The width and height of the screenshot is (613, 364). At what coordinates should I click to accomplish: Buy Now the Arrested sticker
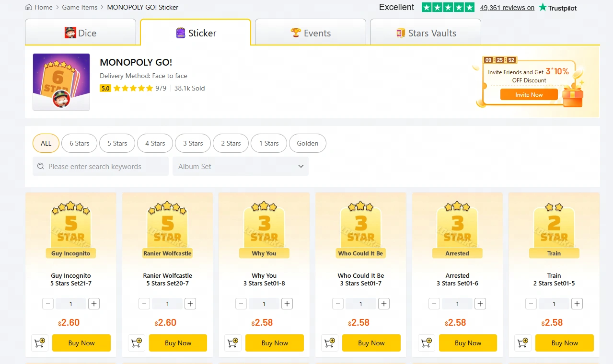(468, 343)
